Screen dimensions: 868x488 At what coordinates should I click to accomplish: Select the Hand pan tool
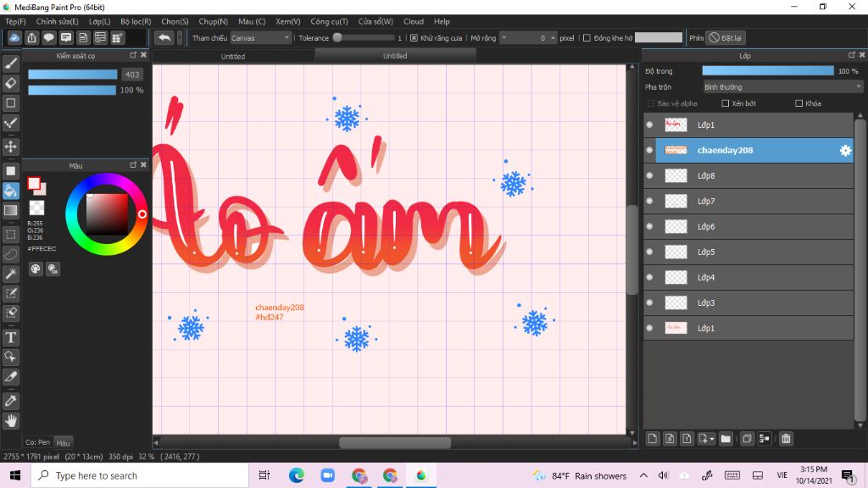click(x=10, y=421)
